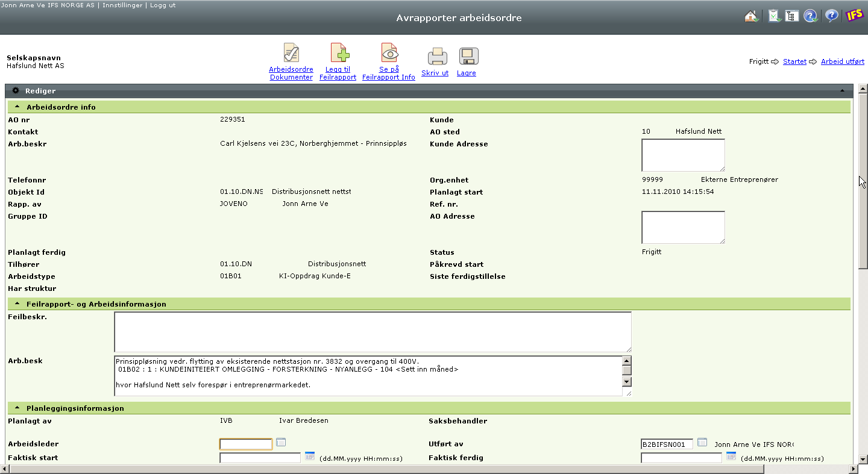Click the IFS logo
The width and height of the screenshot is (868, 474).
tap(854, 16)
